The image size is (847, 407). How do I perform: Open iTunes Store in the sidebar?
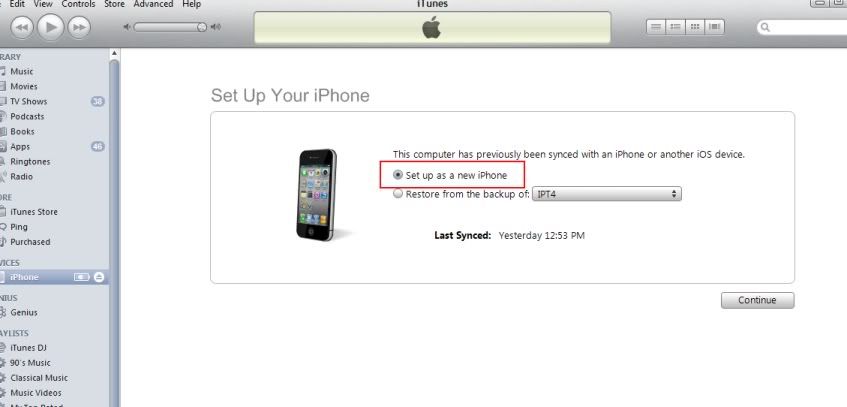tap(33, 212)
